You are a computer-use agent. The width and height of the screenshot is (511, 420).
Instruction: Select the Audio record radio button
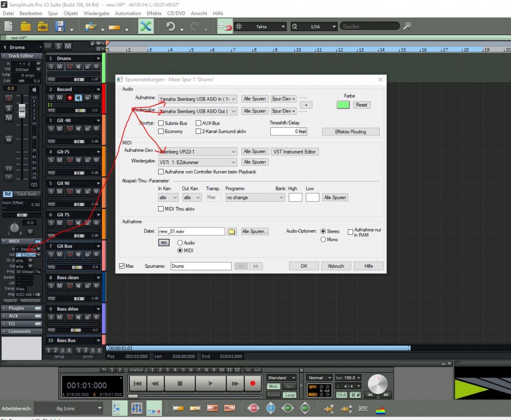(x=180, y=243)
